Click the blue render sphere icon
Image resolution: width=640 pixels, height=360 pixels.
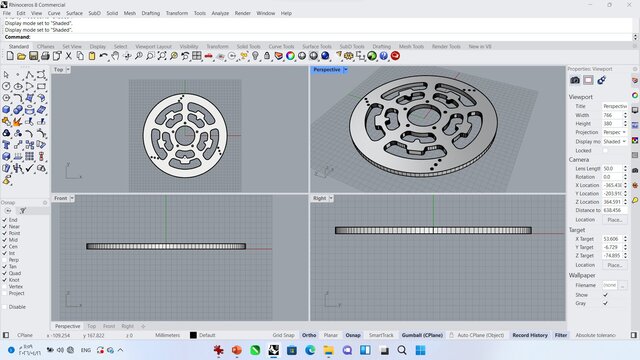point(325,56)
